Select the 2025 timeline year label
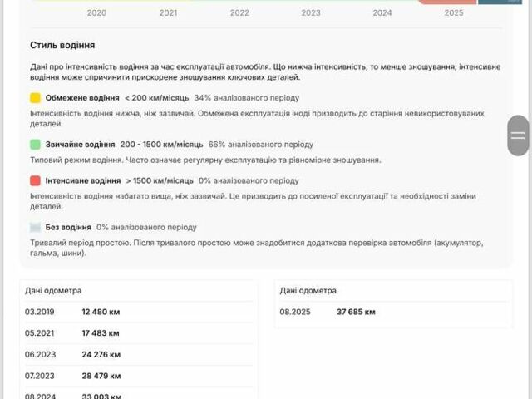Image resolution: width=532 pixels, height=399 pixels. [x=454, y=13]
